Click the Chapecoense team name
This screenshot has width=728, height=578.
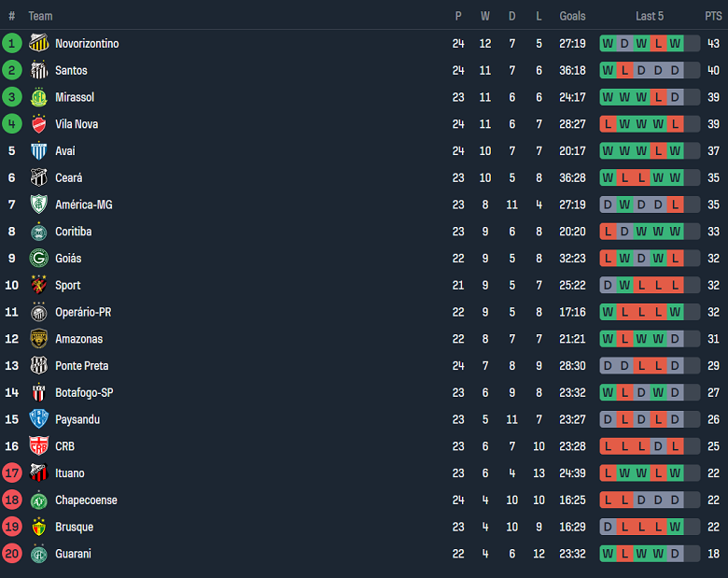click(x=87, y=500)
